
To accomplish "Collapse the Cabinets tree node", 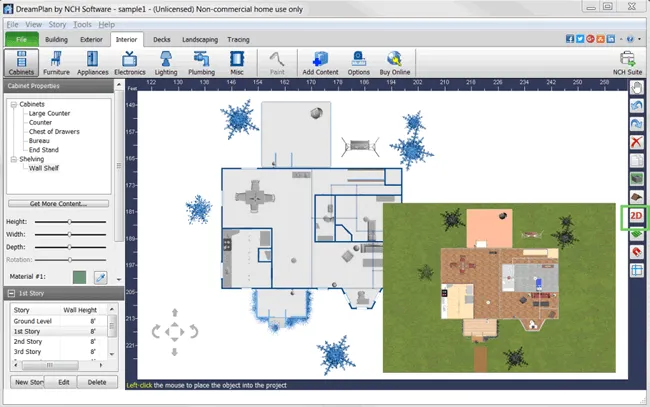I will click(14, 104).
